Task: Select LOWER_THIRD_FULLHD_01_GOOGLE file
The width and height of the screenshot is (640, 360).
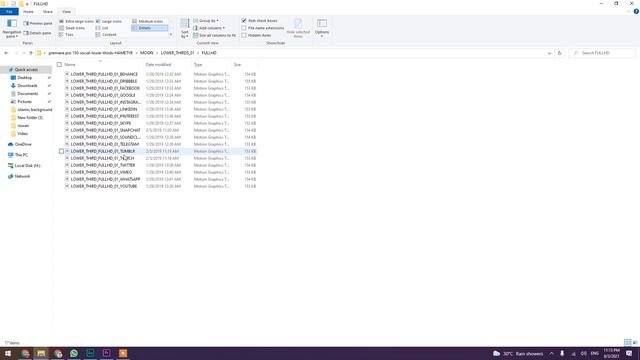Action: click(x=103, y=95)
